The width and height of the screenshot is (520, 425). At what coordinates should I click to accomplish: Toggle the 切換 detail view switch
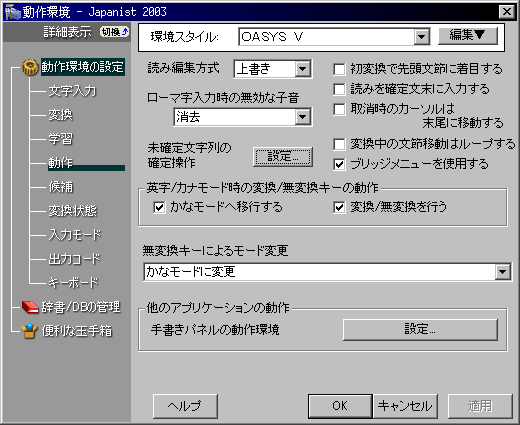point(114,32)
